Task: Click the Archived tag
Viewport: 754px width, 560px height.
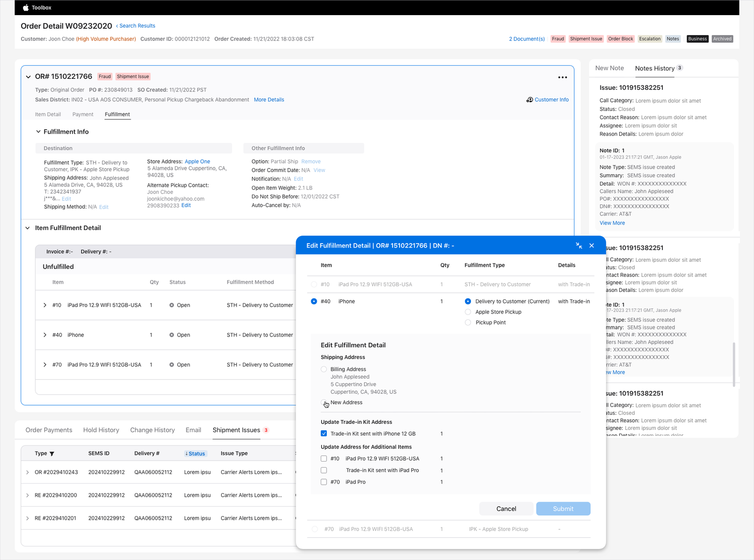Action: [722, 39]
